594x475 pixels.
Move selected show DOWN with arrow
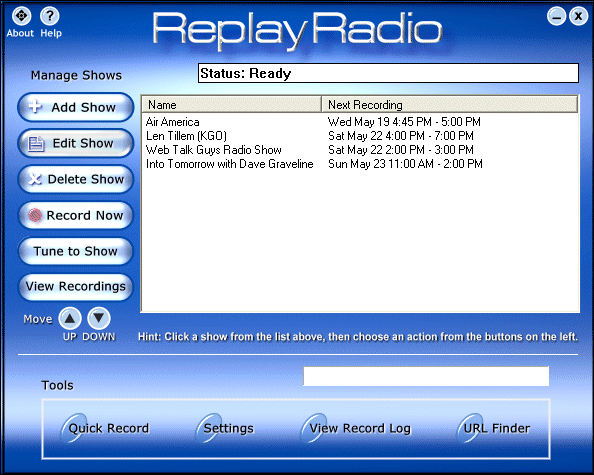(99, 318)
